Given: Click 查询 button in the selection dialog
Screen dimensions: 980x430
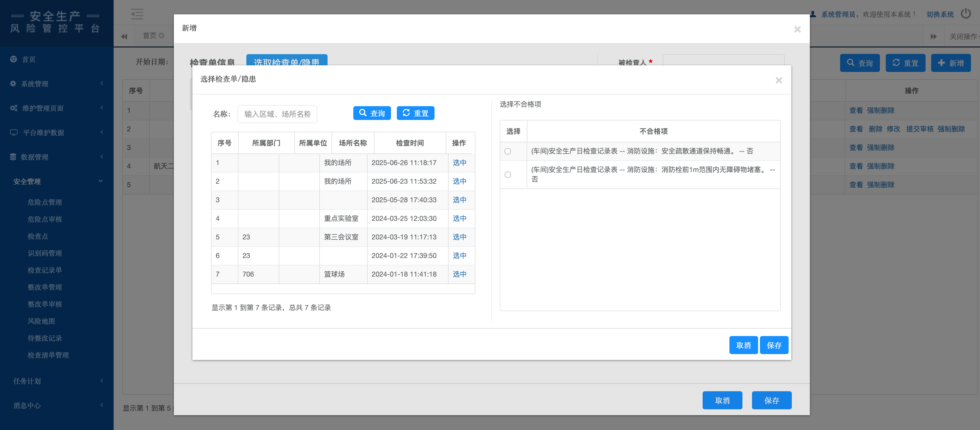Looking at the screenshot, I should pyautogui.click(x=372, y=113).
